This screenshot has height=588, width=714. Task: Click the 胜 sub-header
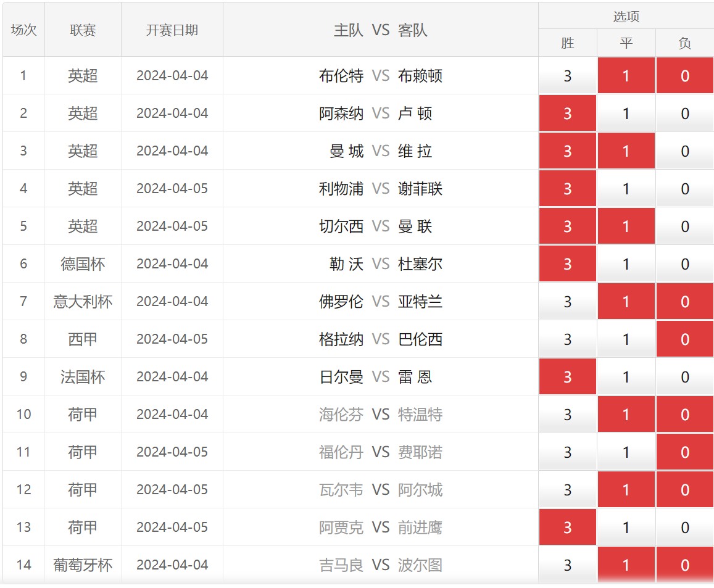tap(567, 43)
